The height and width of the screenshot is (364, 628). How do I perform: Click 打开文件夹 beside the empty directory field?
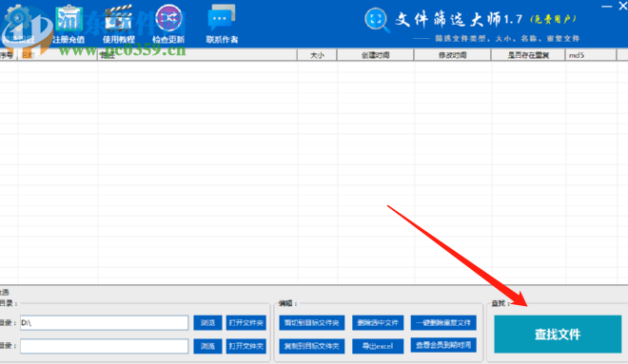coord(246,346)
